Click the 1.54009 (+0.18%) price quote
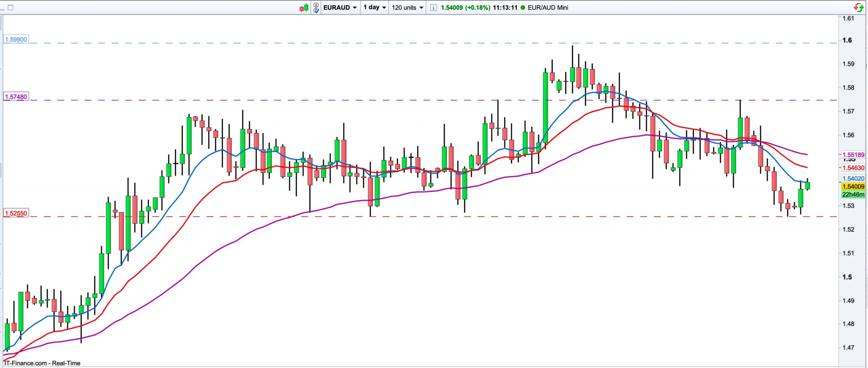The height and width of the screenshot is (368, 868). tap(465, 7)
